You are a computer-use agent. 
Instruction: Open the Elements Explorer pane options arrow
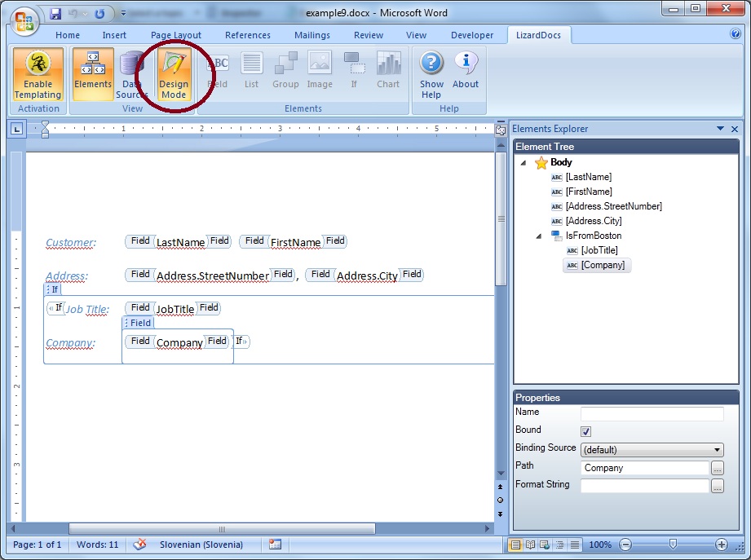click(x=720, y=129)
